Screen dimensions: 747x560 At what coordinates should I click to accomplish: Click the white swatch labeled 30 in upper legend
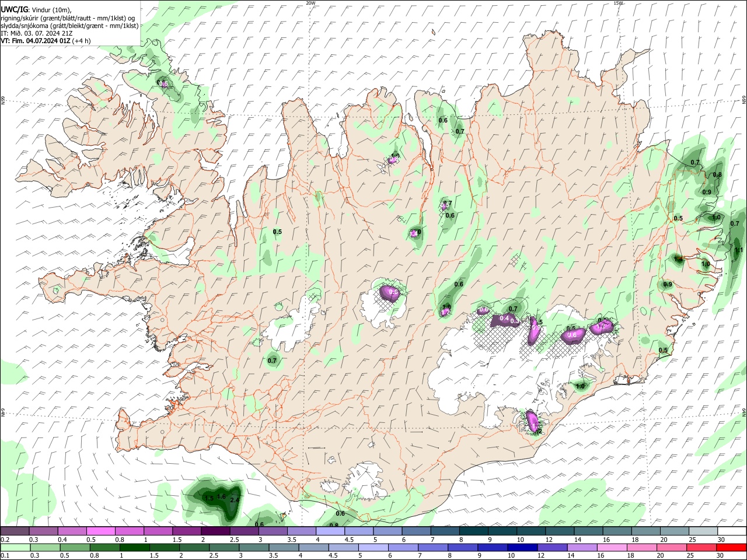(732, 531)
